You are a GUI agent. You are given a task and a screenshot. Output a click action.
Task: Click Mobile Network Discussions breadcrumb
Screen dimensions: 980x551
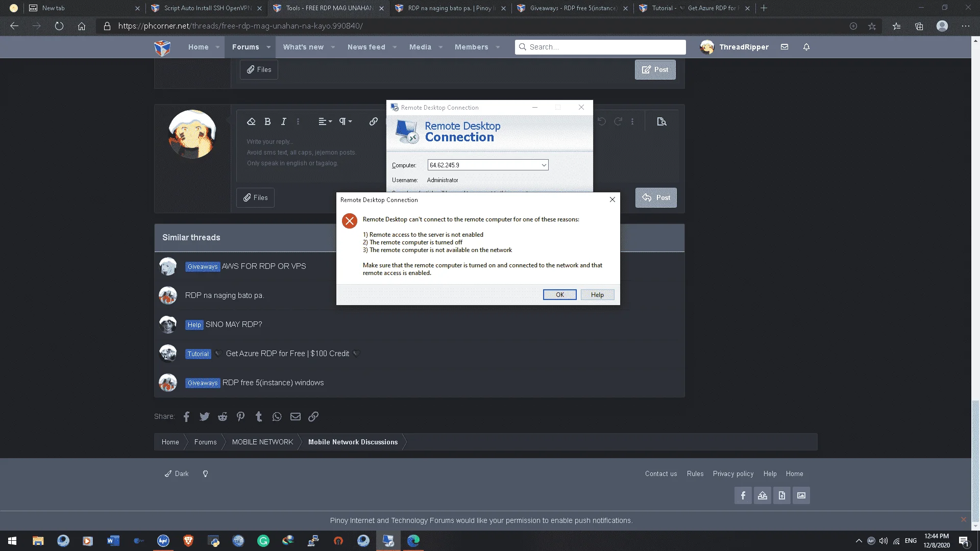click(x=353, y=442)
